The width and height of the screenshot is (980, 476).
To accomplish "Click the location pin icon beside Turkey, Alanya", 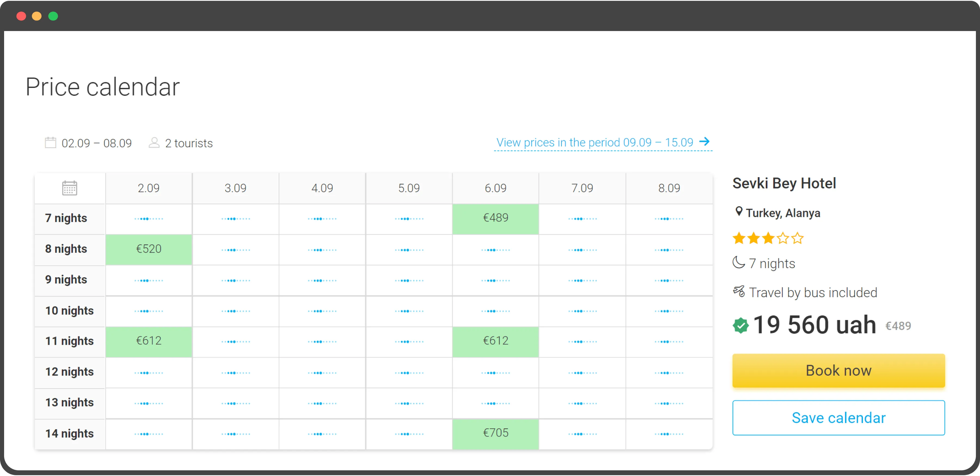I will pyautogui.click(x=739, y=211).
